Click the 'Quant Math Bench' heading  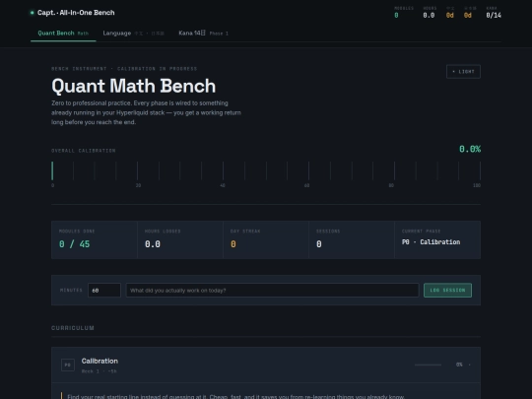click(134, 86)
